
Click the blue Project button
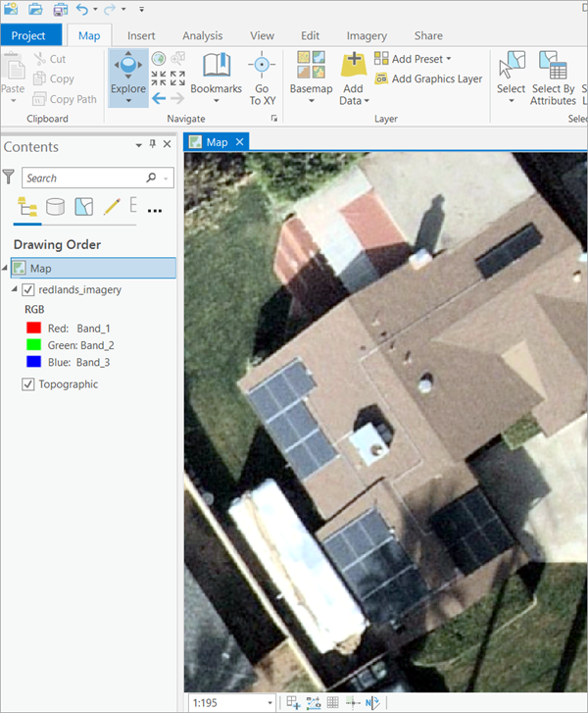29,35
